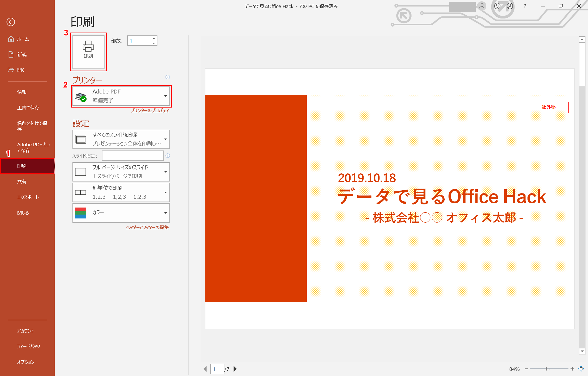
Task: Open Help with the question mark icon
Action: click(x=525, y=6)
